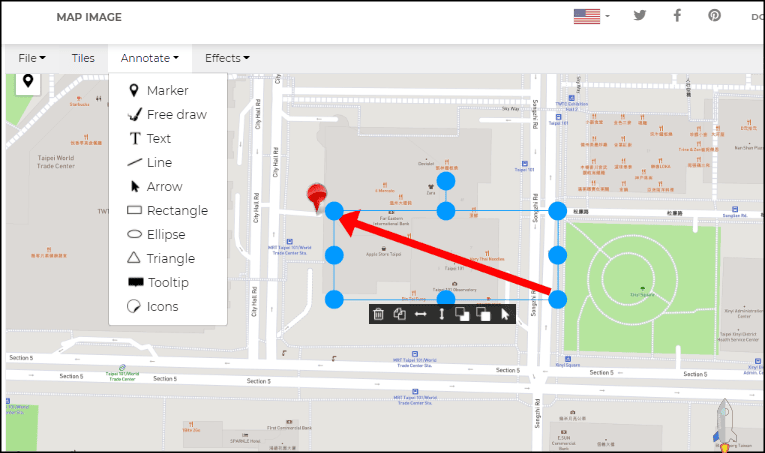The image size is (765, 453).
Task: Click the Pinterest icon
Action: [714, 16]
